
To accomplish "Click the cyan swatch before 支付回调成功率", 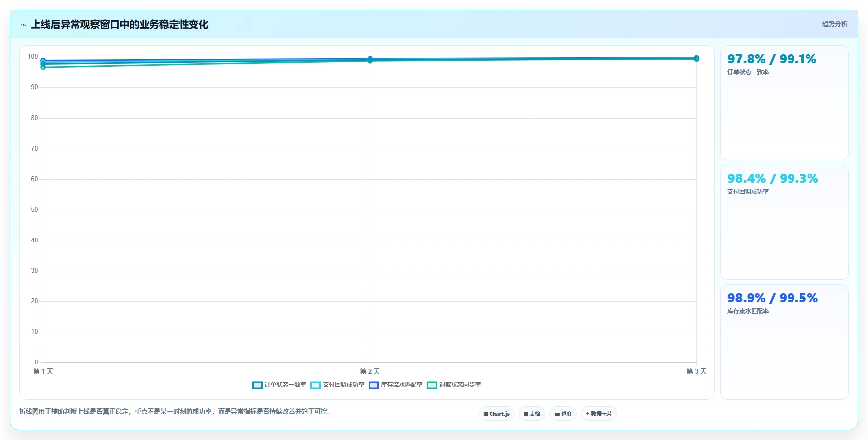I will tap(315, 385).
